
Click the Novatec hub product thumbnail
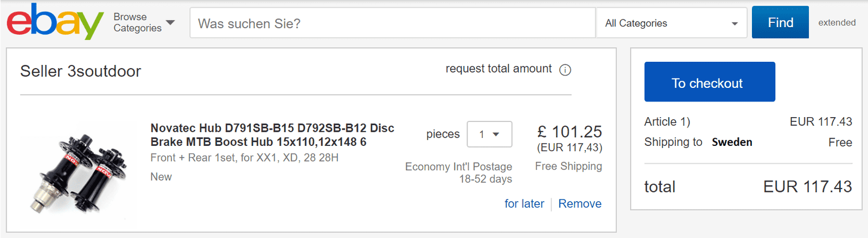pyautogui.click(x=78, y=172)
